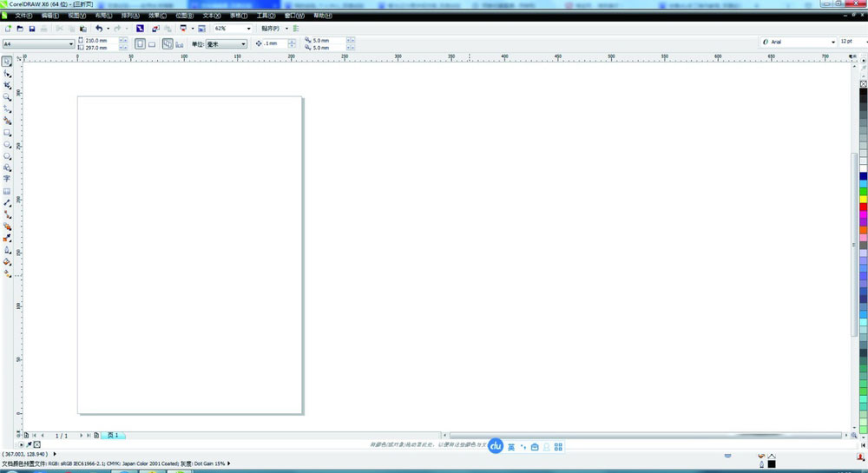868x473 pixels.
Task: Open the 工具(O) menu
Action: (x=266, y=16)
